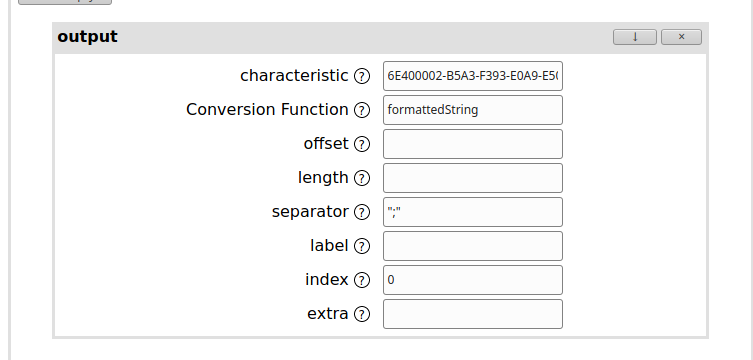The width and height of the screenshot is (753, 360).
Task: Remove the output panel with × button
Action: [681, 37]
